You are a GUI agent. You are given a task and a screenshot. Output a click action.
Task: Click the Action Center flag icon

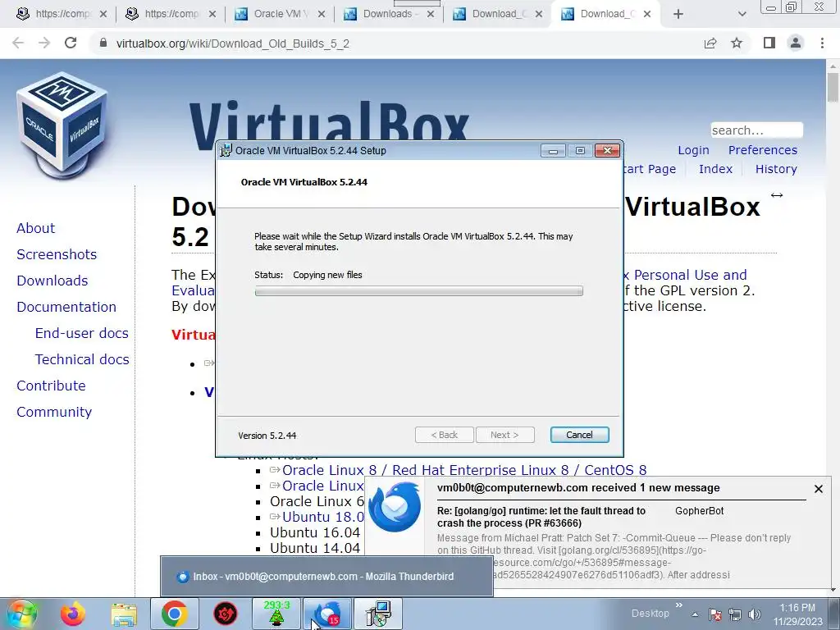pos(714,614)
